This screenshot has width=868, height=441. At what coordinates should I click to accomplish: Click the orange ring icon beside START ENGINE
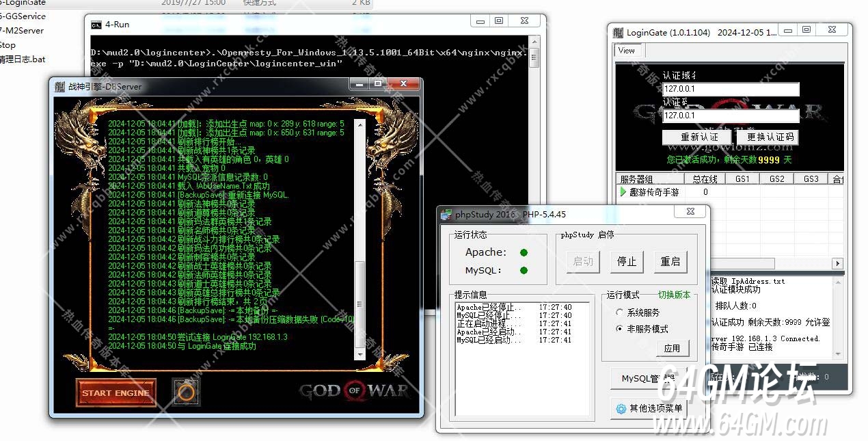tap(186, 392)
